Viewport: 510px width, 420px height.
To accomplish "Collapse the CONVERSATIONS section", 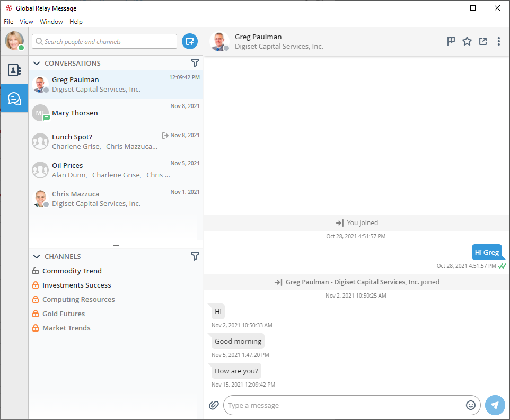I will (x=36, y=62).
